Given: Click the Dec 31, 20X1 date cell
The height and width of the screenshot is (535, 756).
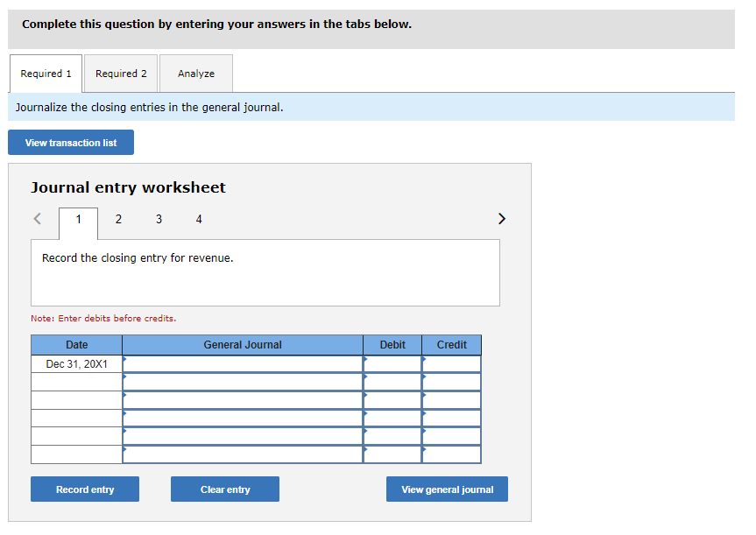Looking at the screenshot, I should pyautogui.click(x=76, y=363).
